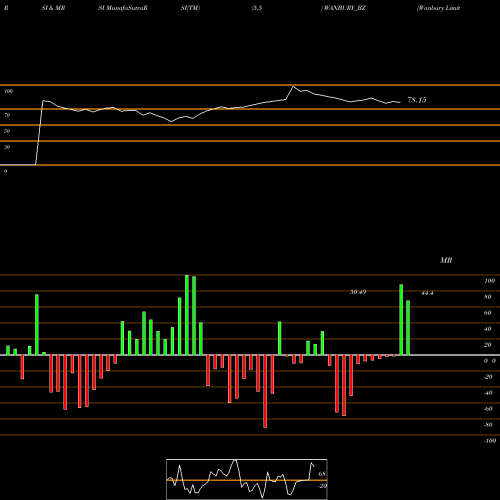Click the '-60' label on MR right axis
Viewport: 500px width, 500px height.
[x=488, y=409]
